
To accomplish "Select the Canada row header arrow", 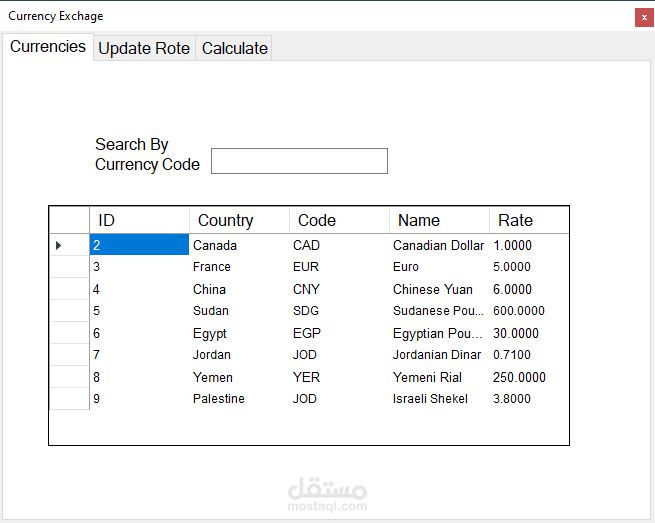I will point(69,245).
